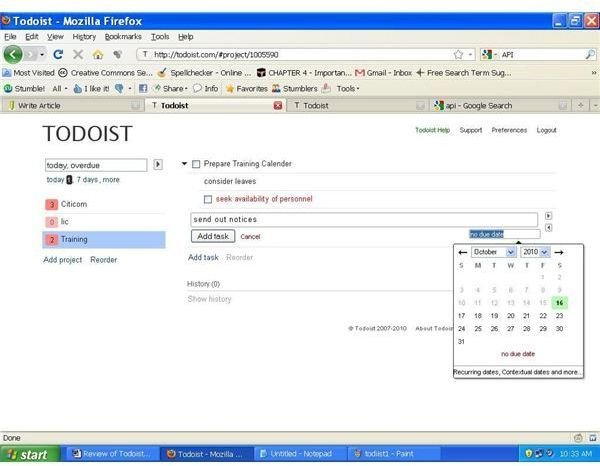600x466 pixels.
Task: Go back with Firefox back arrow
Action: coord(13,54)
